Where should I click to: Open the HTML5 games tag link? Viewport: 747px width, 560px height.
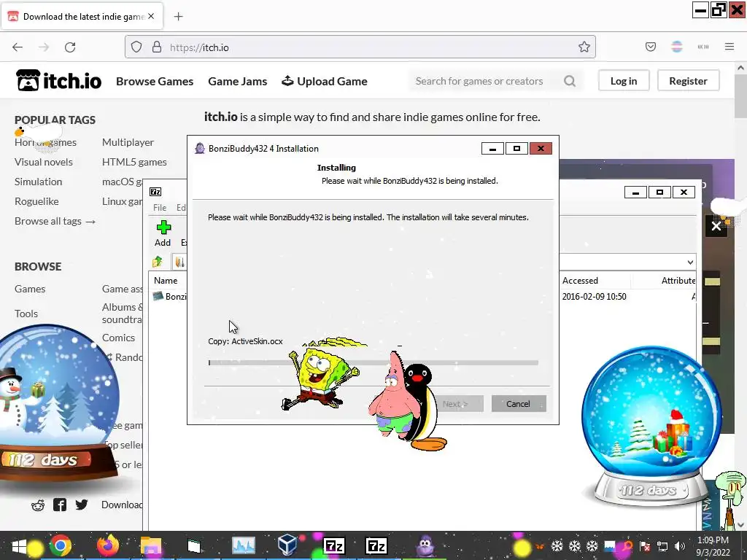(x=134, y=162)
